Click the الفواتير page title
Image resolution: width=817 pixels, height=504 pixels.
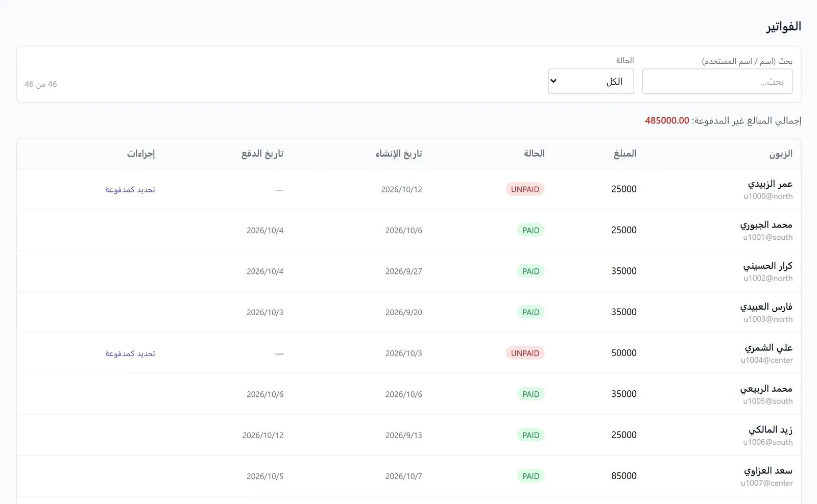pyautogui.click(x=783, y=27)
